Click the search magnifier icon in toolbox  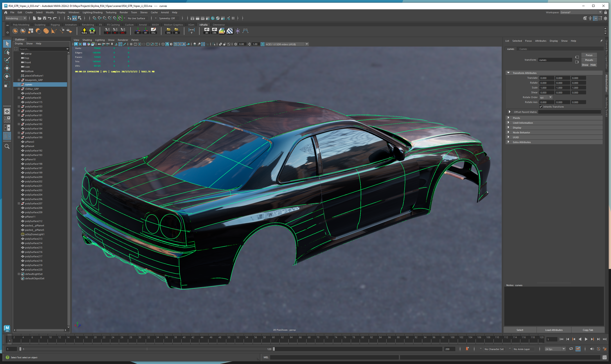(x=7, y=146)
